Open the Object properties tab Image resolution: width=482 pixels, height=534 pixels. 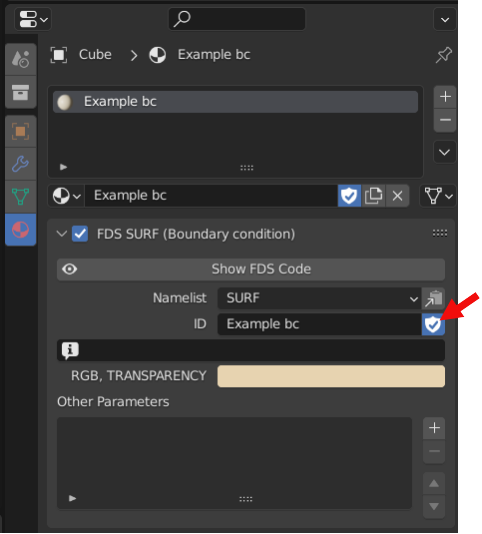point(20,131)
